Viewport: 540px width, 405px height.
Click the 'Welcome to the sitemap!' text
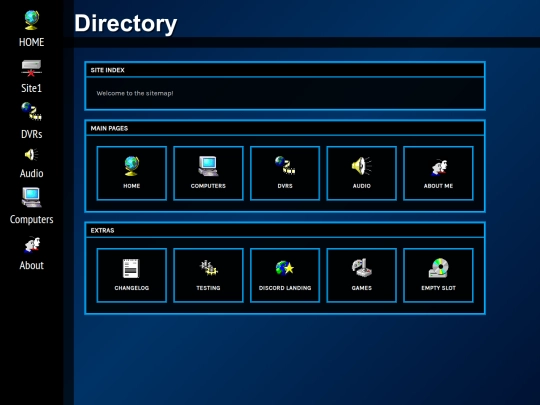pyautogui.click(x=135, y=93)
